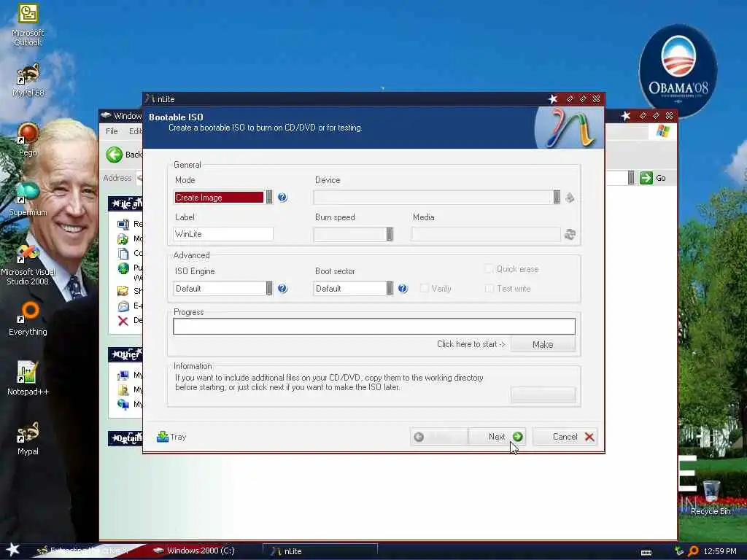The height and width of the screenshot is (560, 747).
Task: Click the E-mail task icon in Explorer sidebar
Action: click(x=123, y=306)
